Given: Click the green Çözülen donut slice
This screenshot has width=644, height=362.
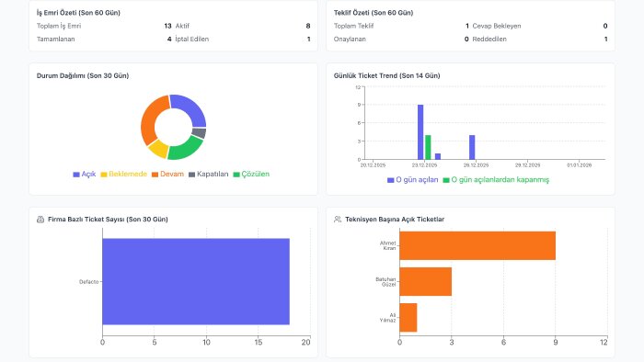Looking at the screenshot, I should click(x=185, y=149).
